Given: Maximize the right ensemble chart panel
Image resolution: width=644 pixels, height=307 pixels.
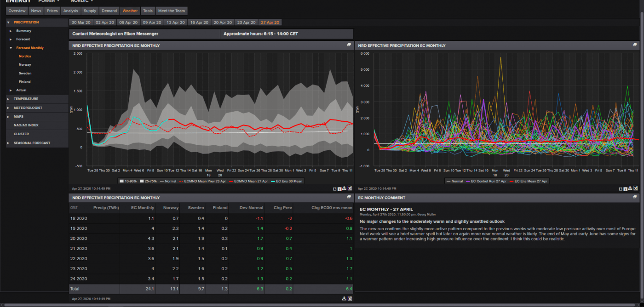Looking at the screenshot, I should point(635,45).
